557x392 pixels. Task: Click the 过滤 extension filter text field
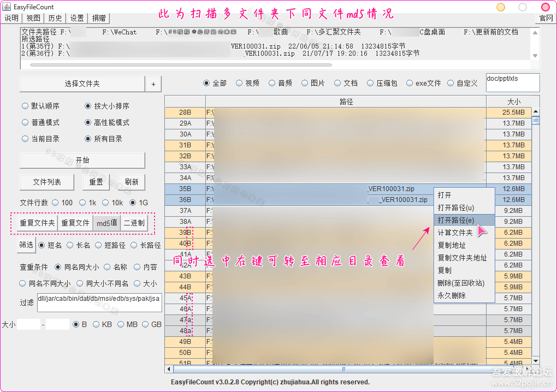click(99, 302)
